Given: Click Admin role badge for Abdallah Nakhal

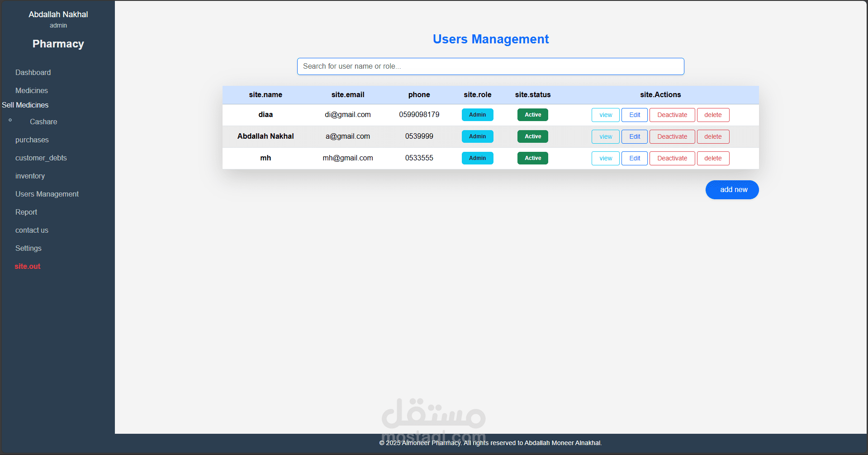Looking at the screenshot, I should [478, 136].
